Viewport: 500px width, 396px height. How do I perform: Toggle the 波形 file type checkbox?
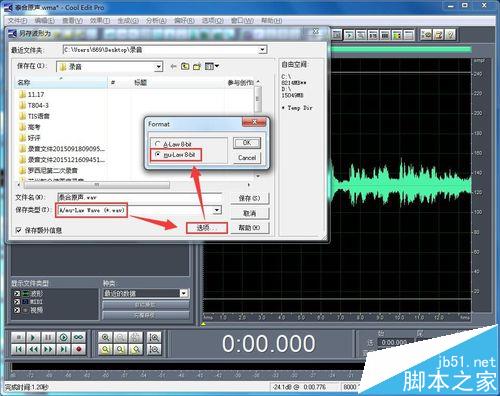[17, 294]
